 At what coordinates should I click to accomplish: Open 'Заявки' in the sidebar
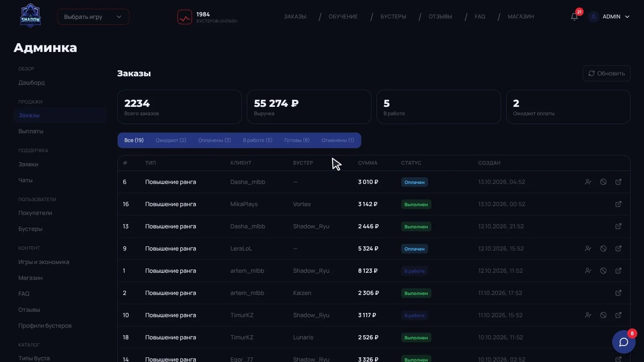click(x=28, y=164)
